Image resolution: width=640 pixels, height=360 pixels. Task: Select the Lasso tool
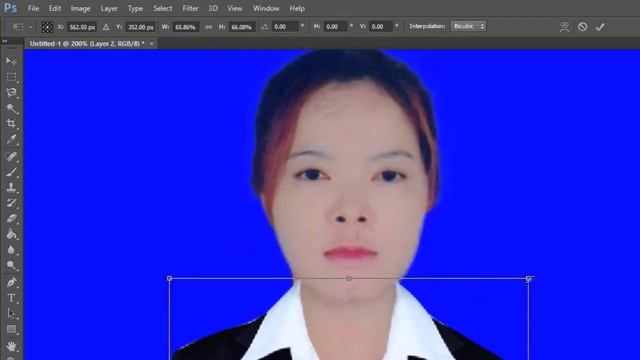coord(11,93)
